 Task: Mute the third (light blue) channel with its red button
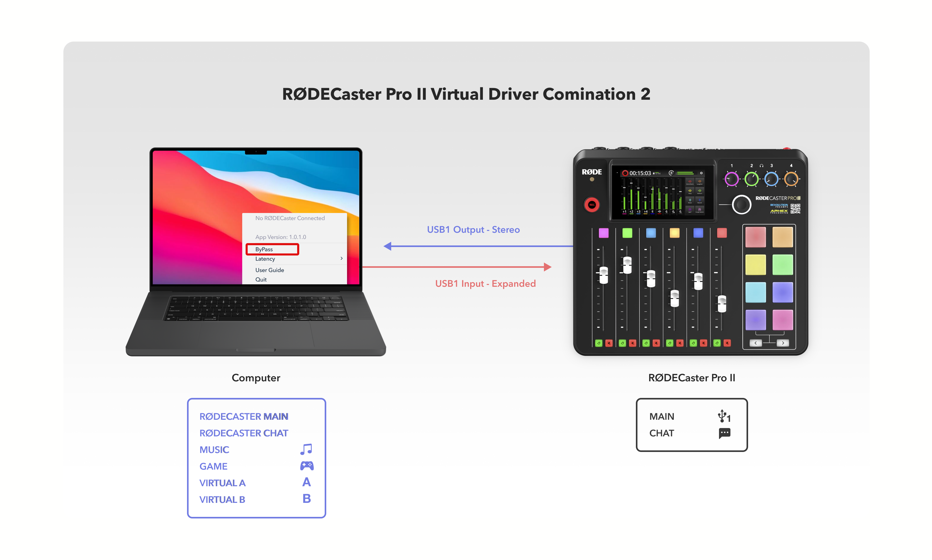pos(656,343)
